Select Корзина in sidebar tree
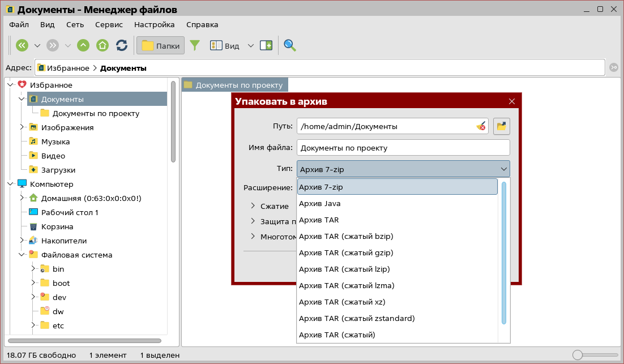 57,227
